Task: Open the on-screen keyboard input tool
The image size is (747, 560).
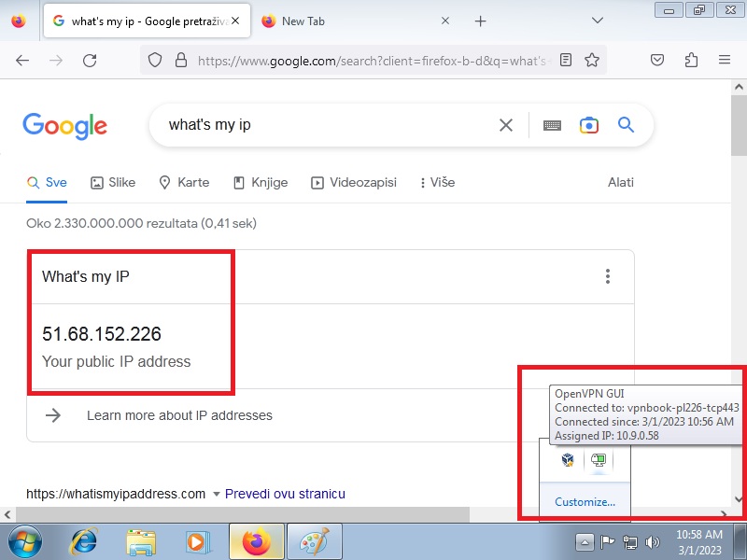Action: coord(552,125)
